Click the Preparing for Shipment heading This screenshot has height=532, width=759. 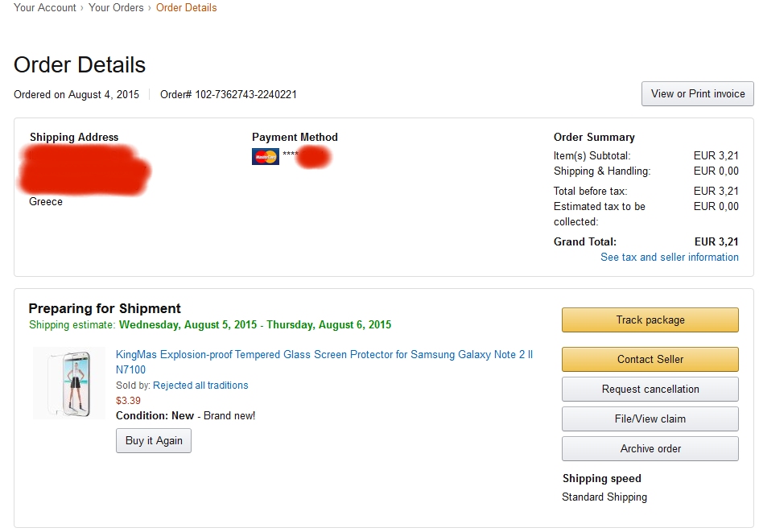[x=105, y=308]
